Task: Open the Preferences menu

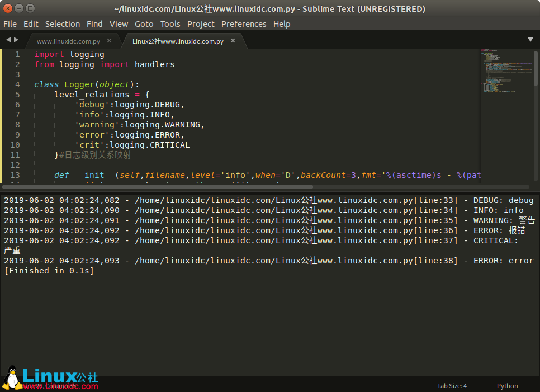Action: [244, 24]
